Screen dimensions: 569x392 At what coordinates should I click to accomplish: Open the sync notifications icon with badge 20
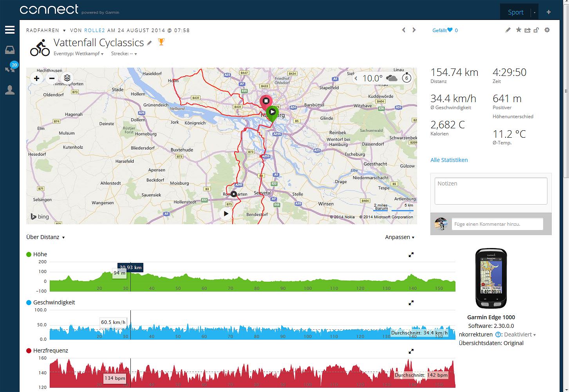[10, 69]
